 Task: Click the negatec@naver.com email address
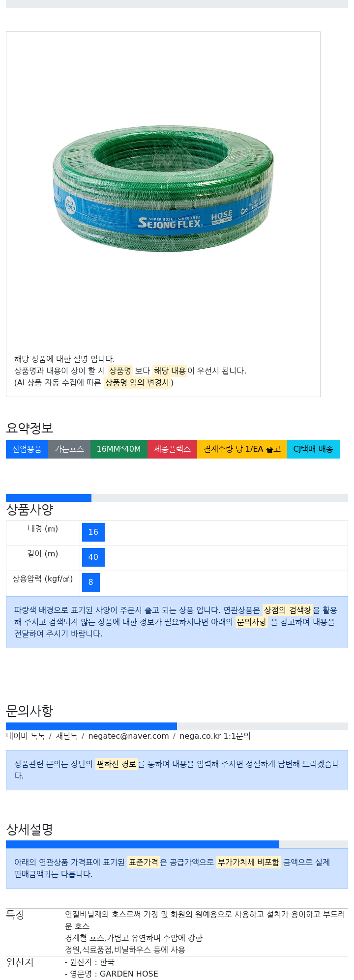pyautogui.click(x=128, y=736)
